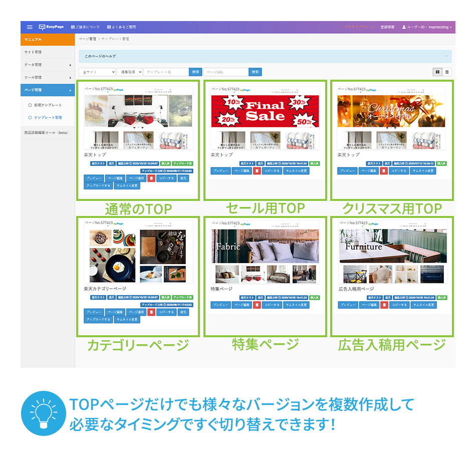Screen dimensions: 476x457
Task: Click ページ編集 on the Christmas card
Action: tap(369, 171)
